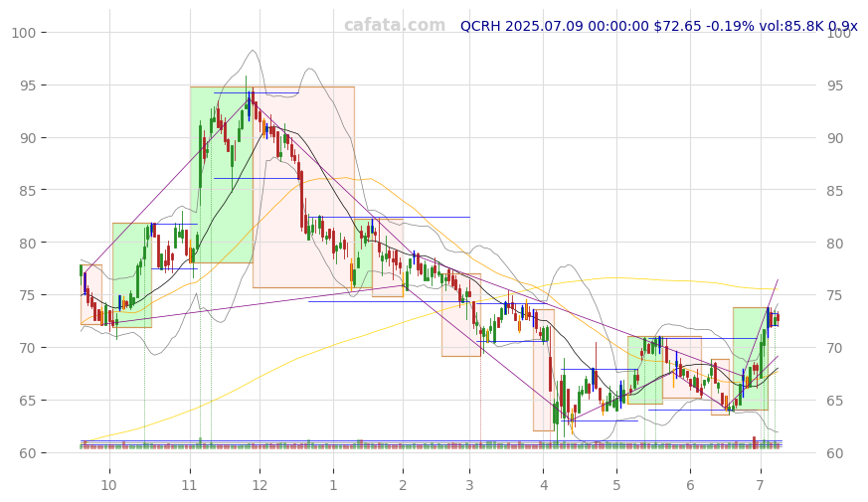Click the x-axis month label 1

pos(333,485)
